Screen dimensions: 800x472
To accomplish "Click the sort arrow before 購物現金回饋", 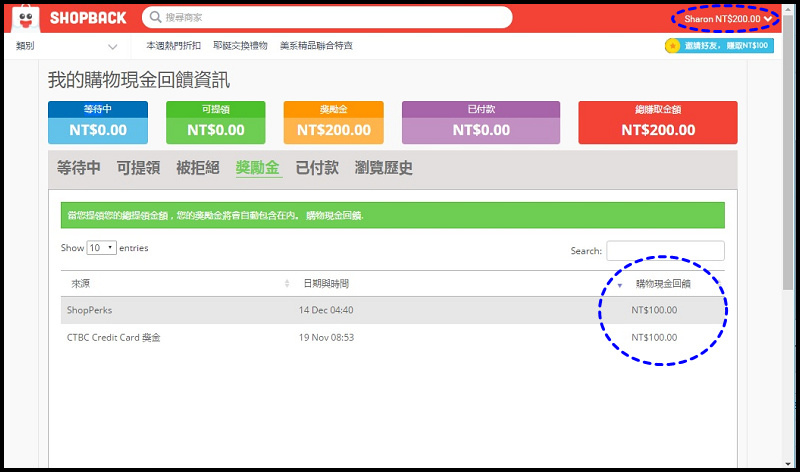I will click(x=620, y=285).
